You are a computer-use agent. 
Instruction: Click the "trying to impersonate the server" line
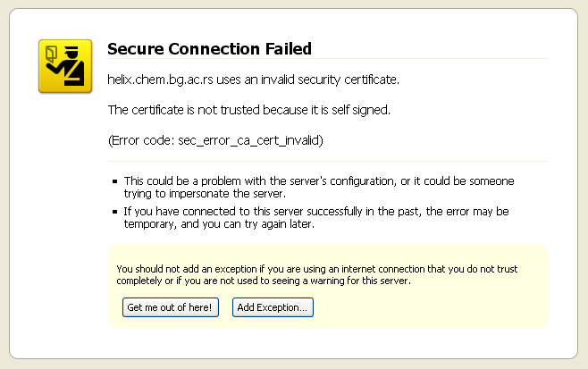[x=205, y=193]
